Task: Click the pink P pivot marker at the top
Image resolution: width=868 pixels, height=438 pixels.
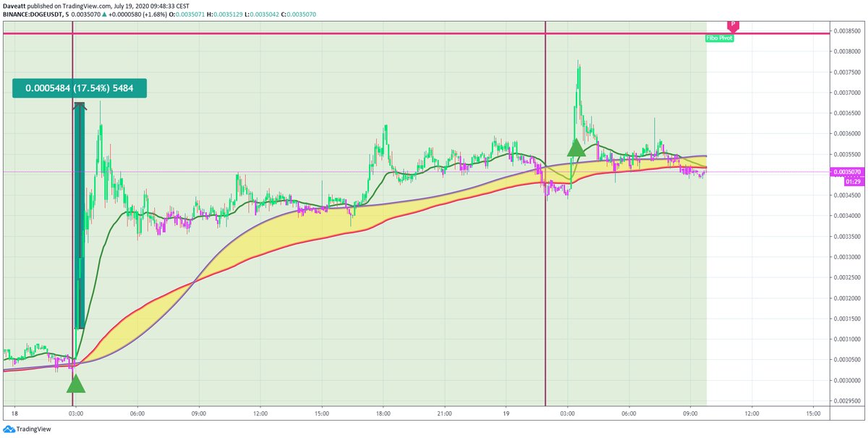Action: (x=733, y=24)
